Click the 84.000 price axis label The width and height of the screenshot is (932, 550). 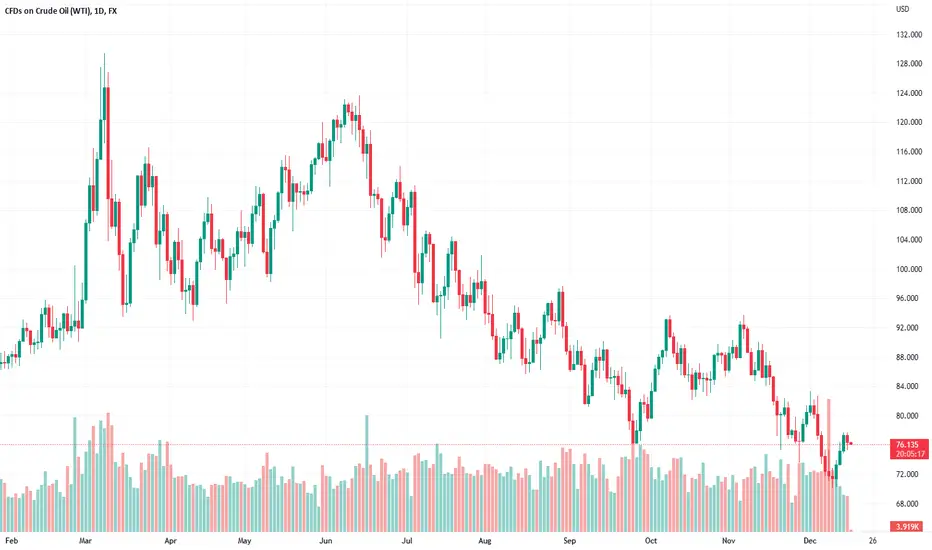(x=909, y=386)
